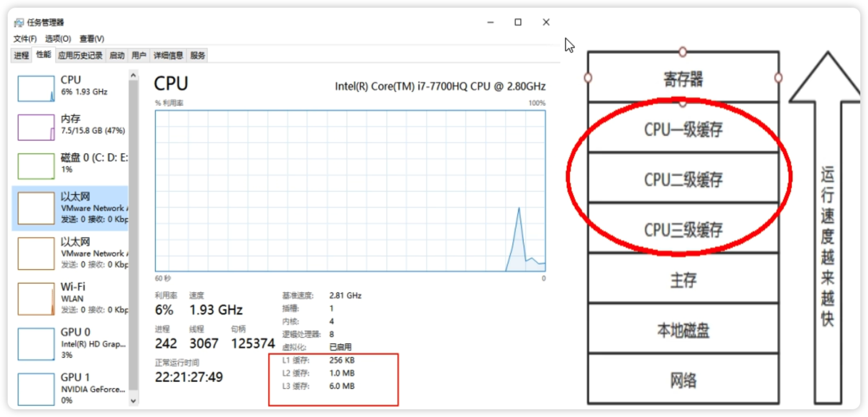
Task: Click the 6% utilization value
Action: click(x=164, y=310)
